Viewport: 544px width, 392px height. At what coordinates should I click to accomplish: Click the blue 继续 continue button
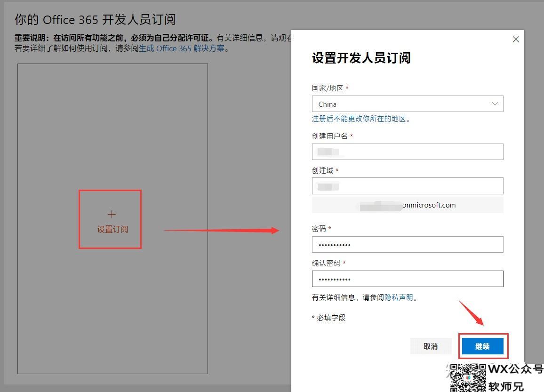[x=483, y=346]
